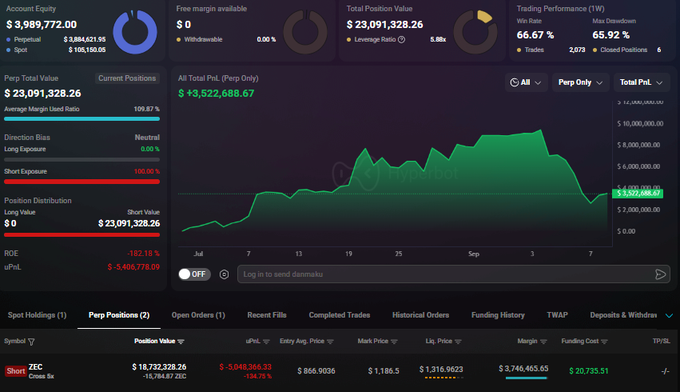Click the Mark Price sort icon
Viewport: 680px width, 392px height.
point(394,341)
